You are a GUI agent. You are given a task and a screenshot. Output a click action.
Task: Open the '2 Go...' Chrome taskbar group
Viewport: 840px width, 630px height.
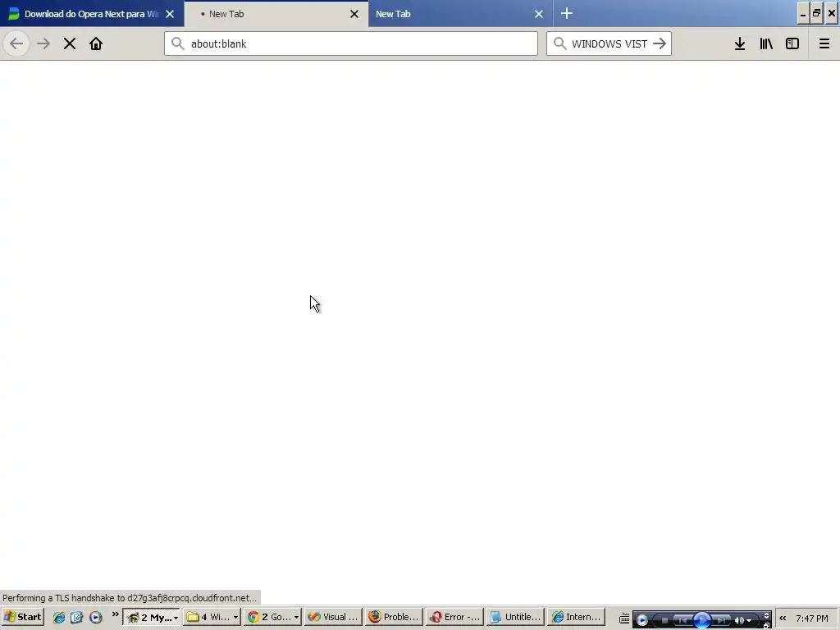click(272, 617)
